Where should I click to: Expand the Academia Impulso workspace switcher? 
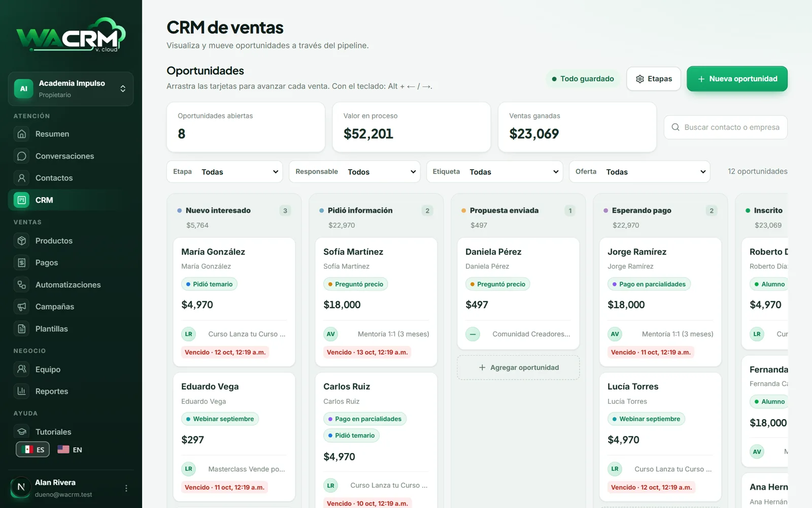[x=71, y=89]
